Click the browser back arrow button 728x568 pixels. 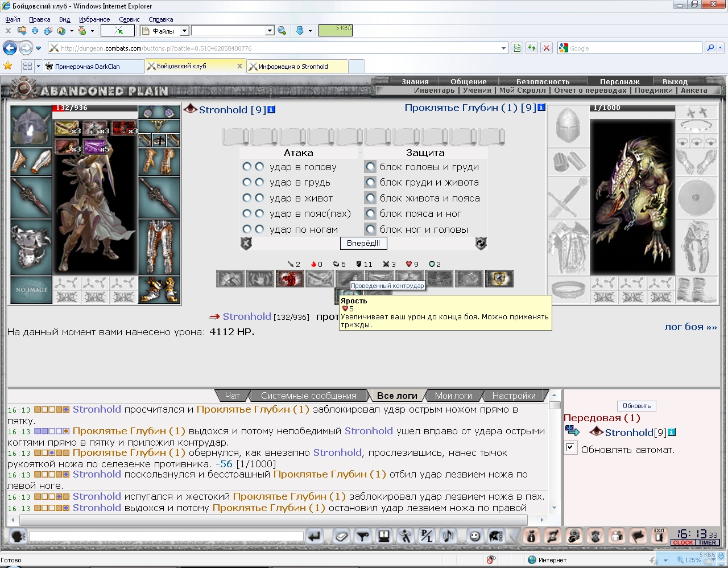coord(10,48)
